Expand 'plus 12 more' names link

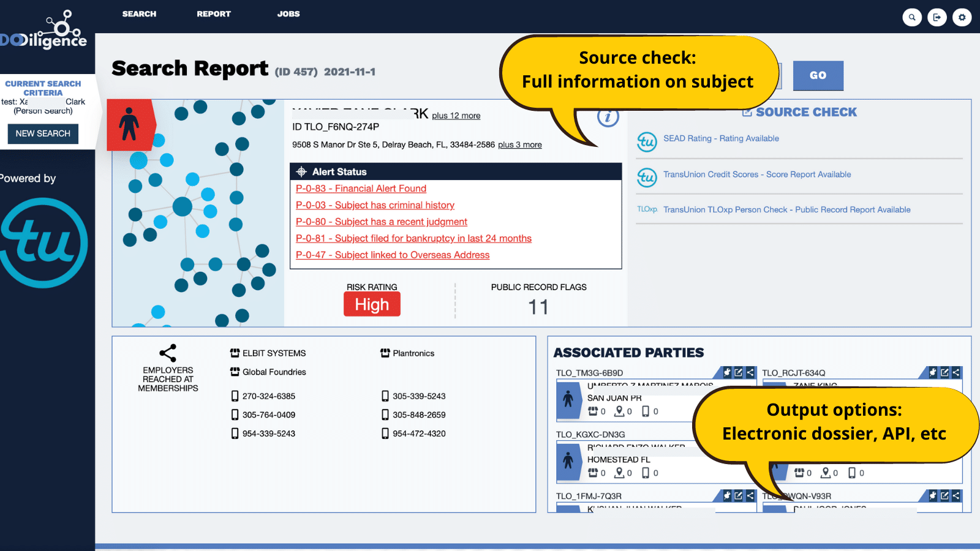click(x=456, y=116)
